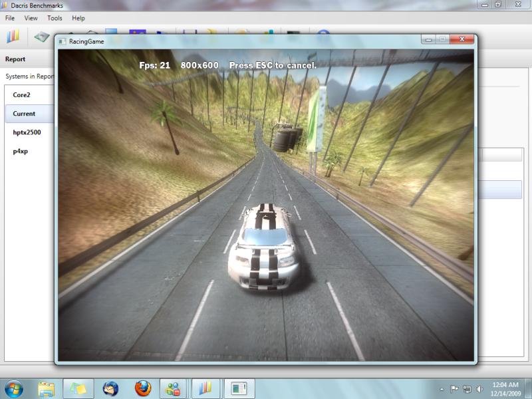Select hptx2500 in the systems list
The height and width of the screenshot is (399, 532).
click(x=29, y=132)
